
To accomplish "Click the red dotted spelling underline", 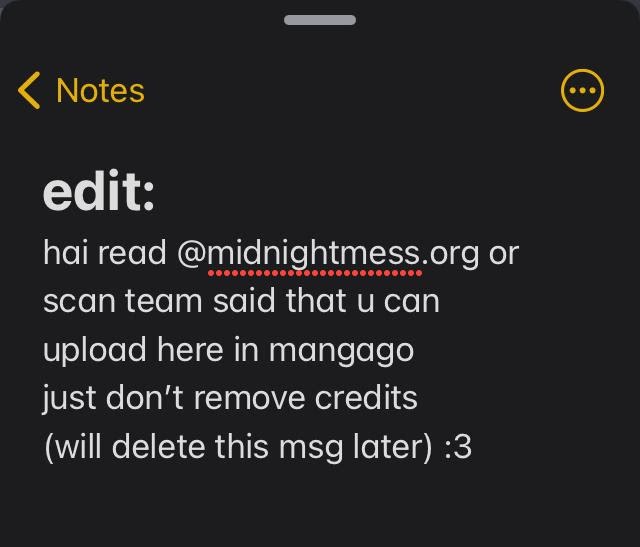I will click(315, 273).
